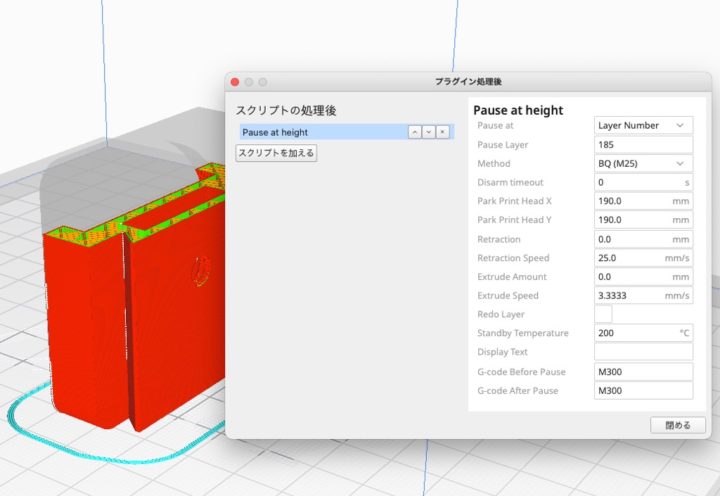
Task: Move Pause at height script down
Action: click(428, 132)
